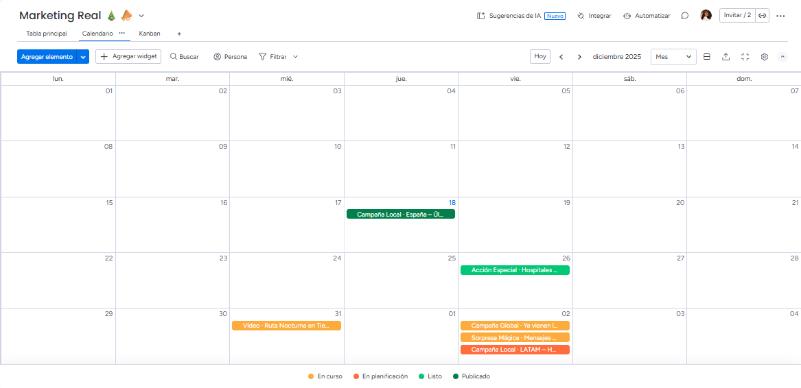Open the Integrar integrations option
The width and height of the screenshot is (801, 388).
(594, 16)
